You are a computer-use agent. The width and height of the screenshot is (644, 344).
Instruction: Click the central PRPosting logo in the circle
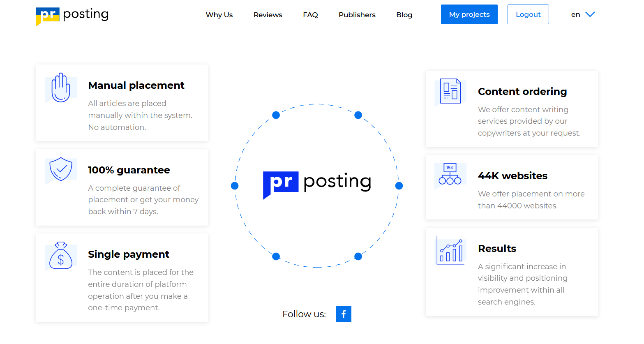click(317, 185)
